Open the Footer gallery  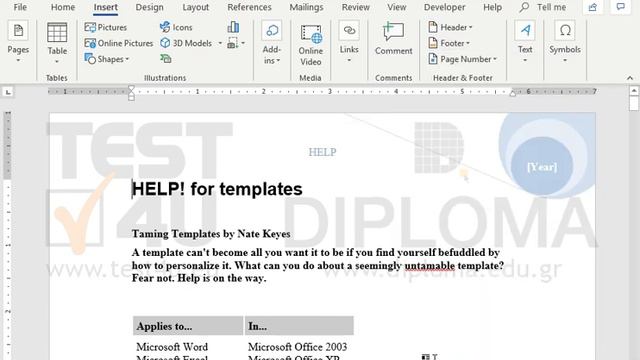[449, 43]
